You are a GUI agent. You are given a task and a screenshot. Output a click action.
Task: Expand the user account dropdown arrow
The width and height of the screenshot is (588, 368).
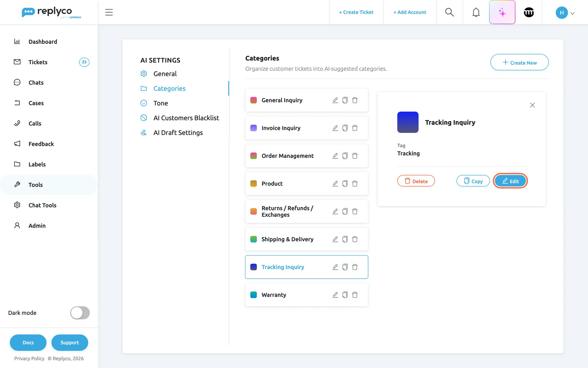[572, 13]
